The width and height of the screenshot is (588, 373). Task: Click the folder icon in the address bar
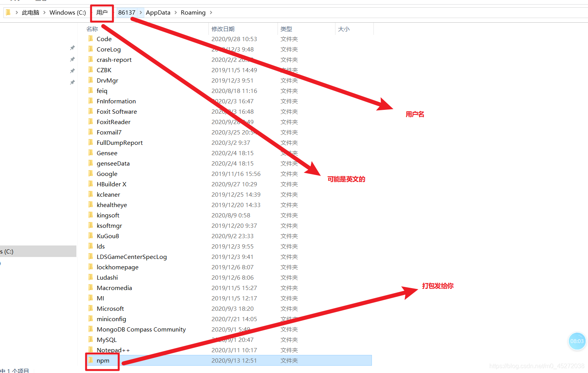click(x=8, y=12)
